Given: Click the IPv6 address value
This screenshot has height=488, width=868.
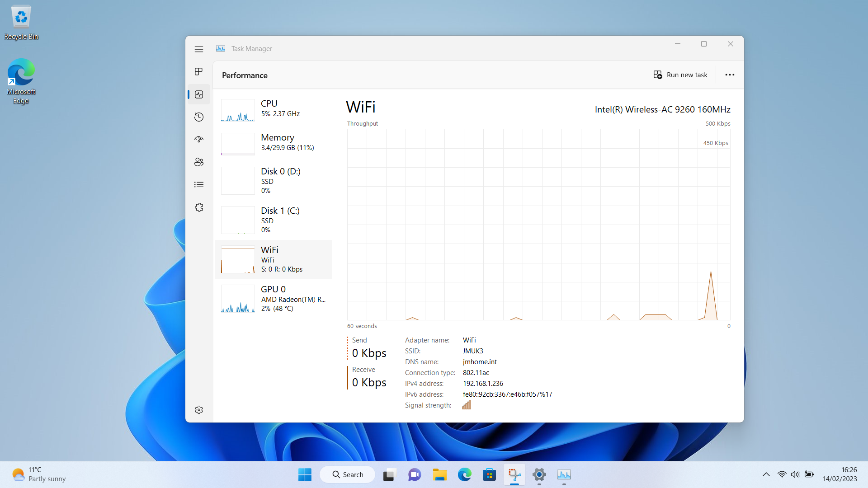Looking at the screenshot, I should click(x=507, y=394).
